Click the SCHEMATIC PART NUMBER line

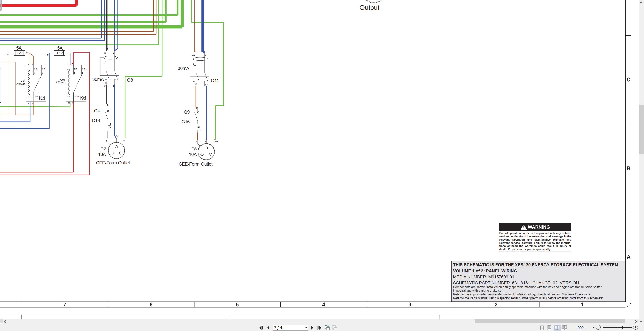[x=518, y=283]
